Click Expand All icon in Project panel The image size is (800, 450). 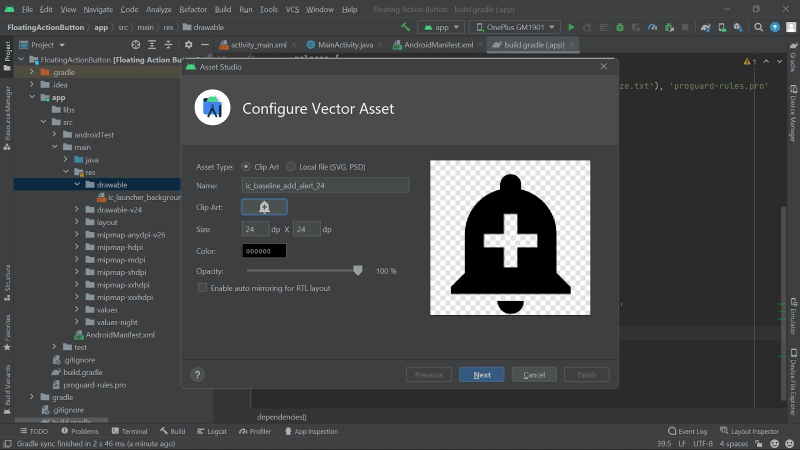coord(152,45)
